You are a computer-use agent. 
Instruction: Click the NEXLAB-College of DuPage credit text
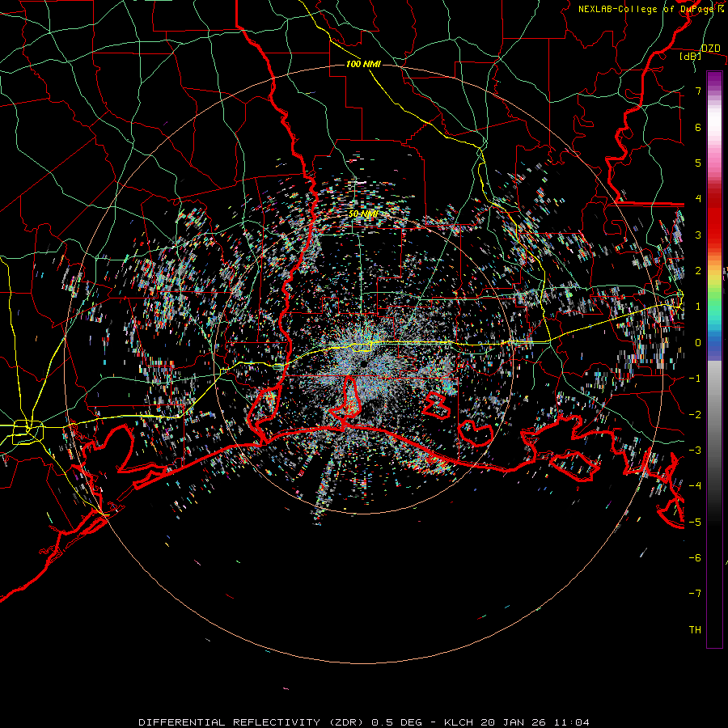[650, 9]
